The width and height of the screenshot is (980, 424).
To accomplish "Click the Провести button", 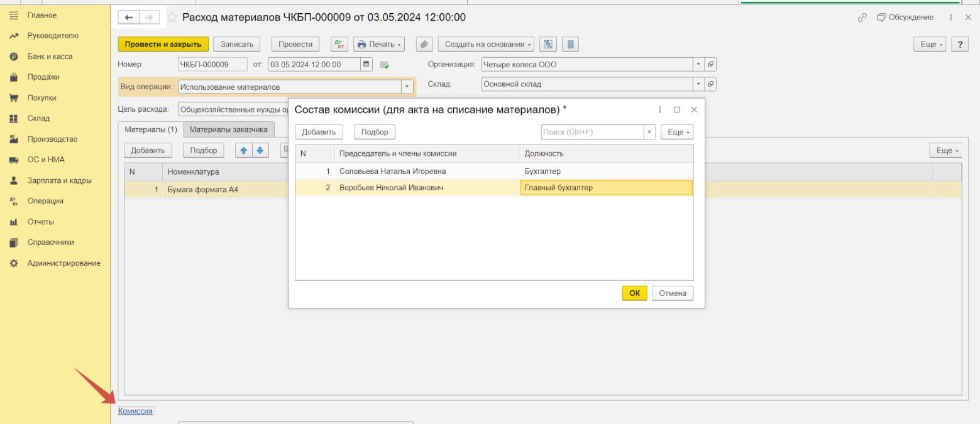I will tap(295, 45).
